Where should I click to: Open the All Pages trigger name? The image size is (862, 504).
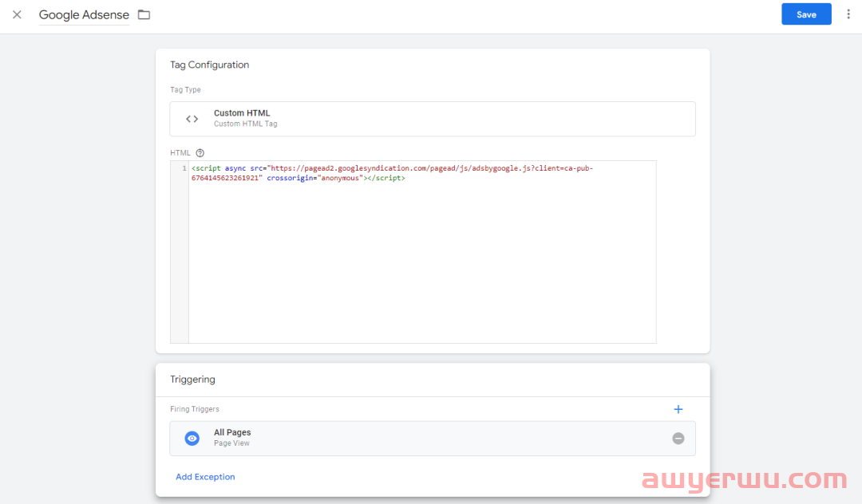coord(232,432)
